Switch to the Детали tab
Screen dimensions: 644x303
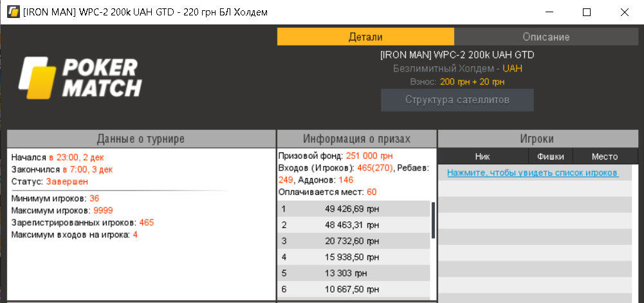click(x=365, y=37)
